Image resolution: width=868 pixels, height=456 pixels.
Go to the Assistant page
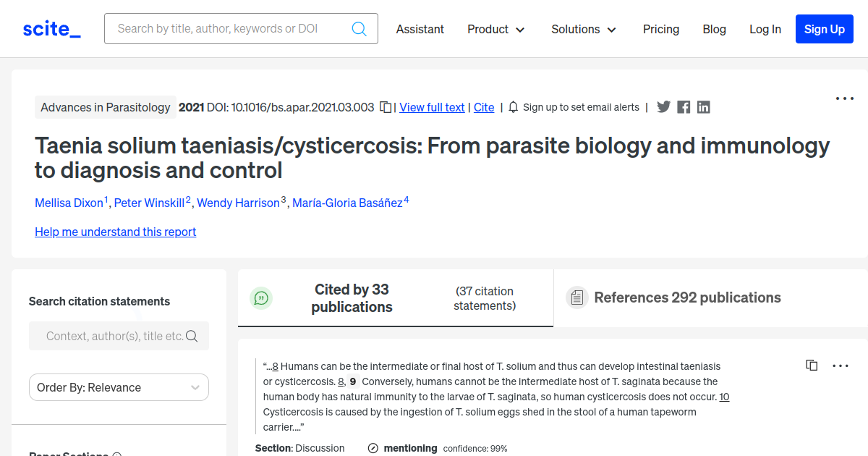(420, 29)
